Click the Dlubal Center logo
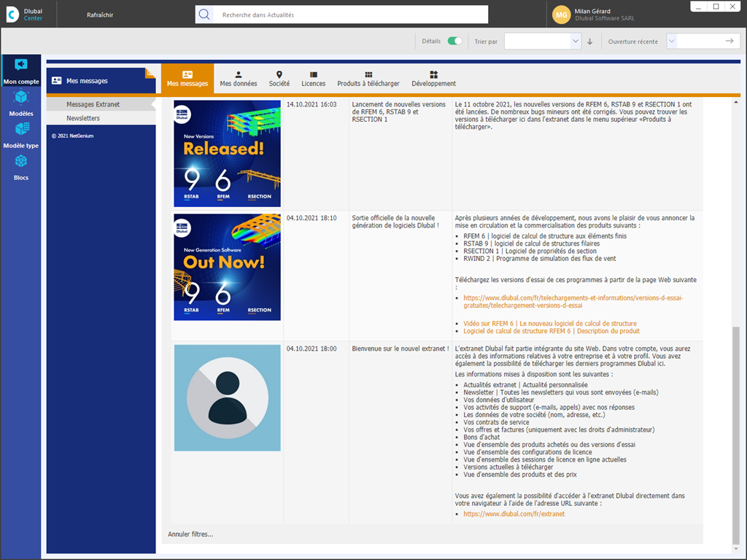This screenshot has height=560, width=747. point(25,15)
